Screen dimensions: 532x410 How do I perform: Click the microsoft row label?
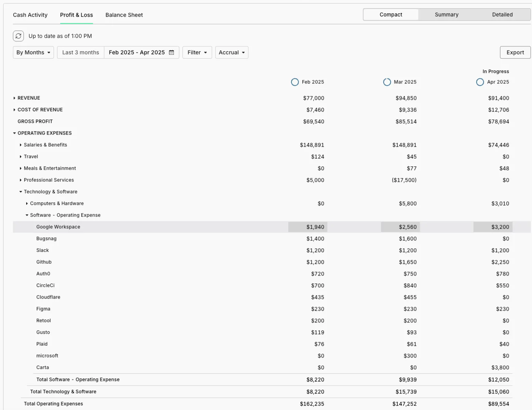pyautogui.click(x=47, y=356)
